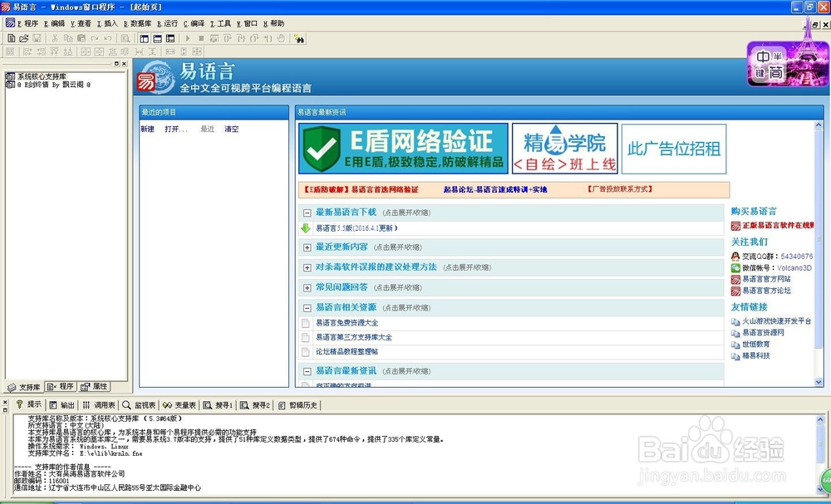The width and height of the screenshot is (831, 504).
Task: Expand 对杀毒软件误报的建议处理方法 section
Action: coord(307,268)
